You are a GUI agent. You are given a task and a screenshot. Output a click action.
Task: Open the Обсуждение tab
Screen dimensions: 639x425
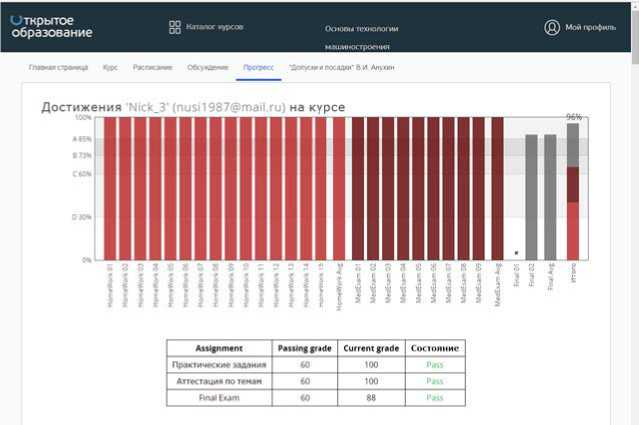point(207,67)
